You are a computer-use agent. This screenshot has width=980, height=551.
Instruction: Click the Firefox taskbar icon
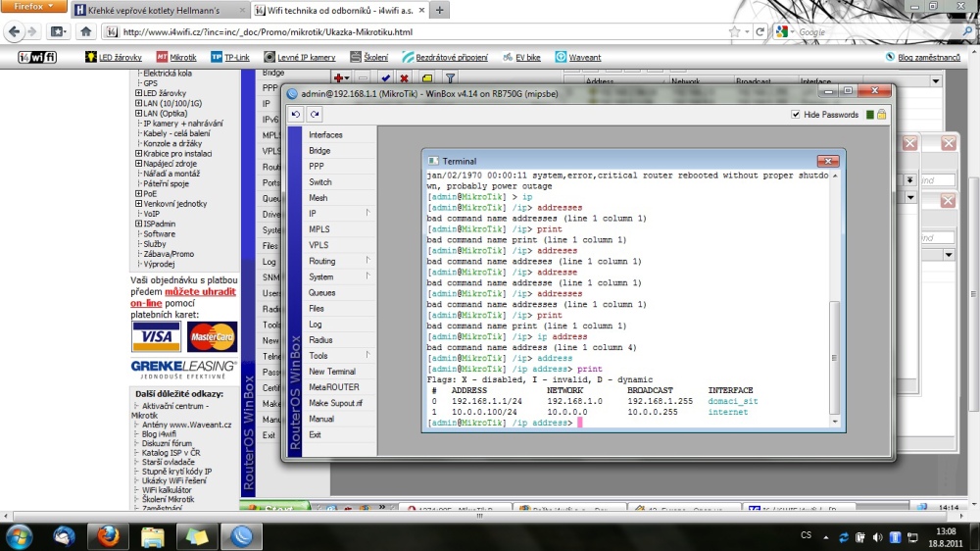point(108,536)
